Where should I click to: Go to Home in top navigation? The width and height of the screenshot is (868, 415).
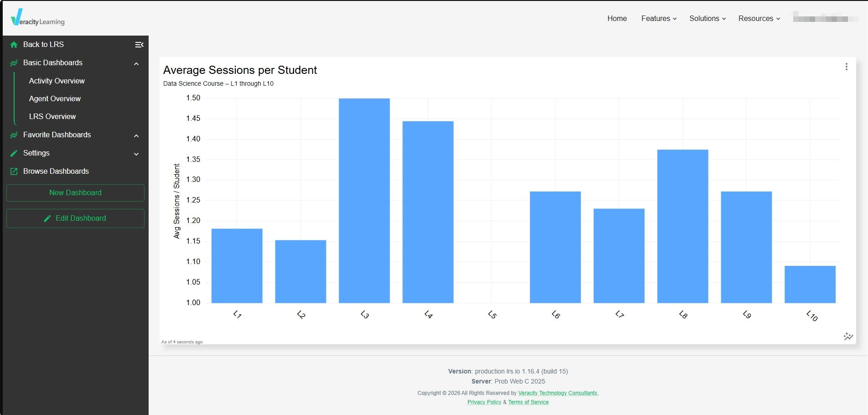(x=617, y=19)
